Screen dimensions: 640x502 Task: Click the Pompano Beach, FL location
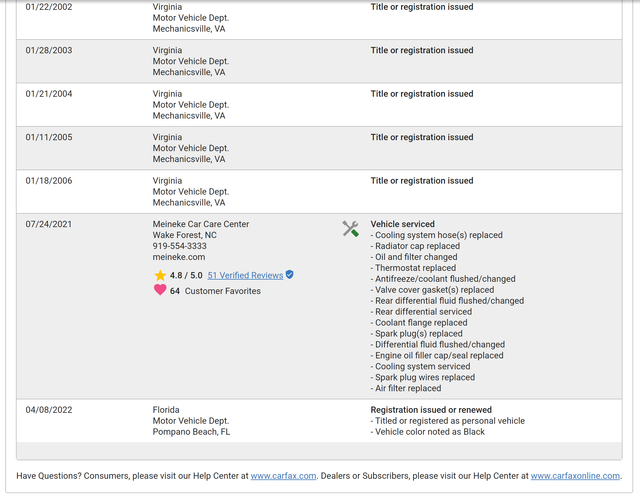(x=191, y=432)
